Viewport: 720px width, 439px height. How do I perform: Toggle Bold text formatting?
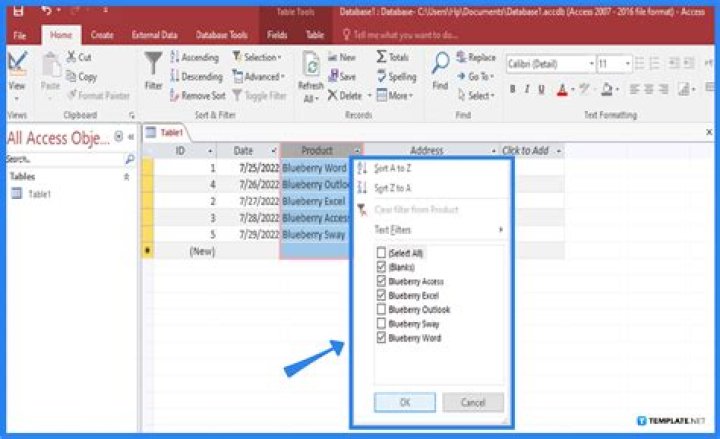(x=512, y=89)
